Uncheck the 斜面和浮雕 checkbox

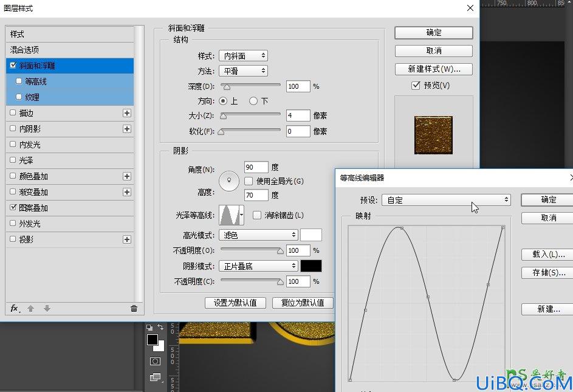coord(13,65)
